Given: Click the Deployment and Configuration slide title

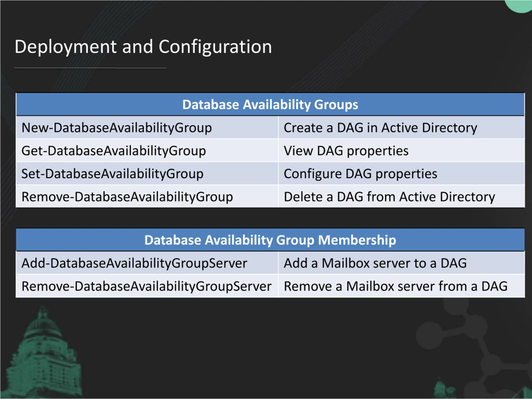Looking at the screenshot, I should pyautogui.click(x=143, y=47).
